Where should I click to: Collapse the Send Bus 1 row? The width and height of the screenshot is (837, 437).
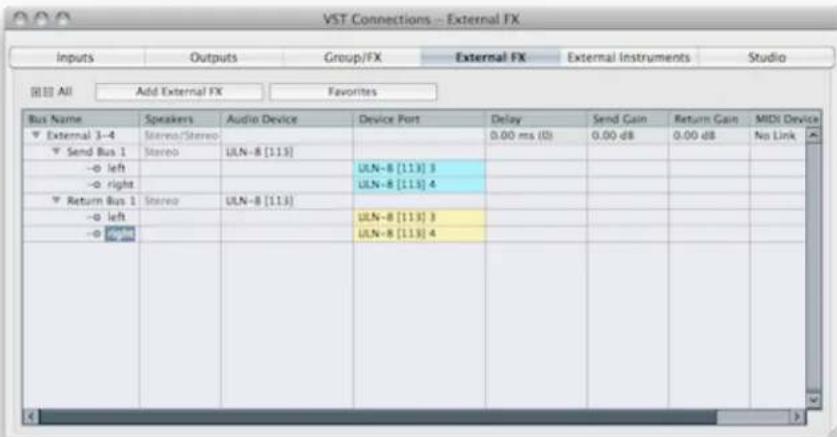click(x=56, y=152)
